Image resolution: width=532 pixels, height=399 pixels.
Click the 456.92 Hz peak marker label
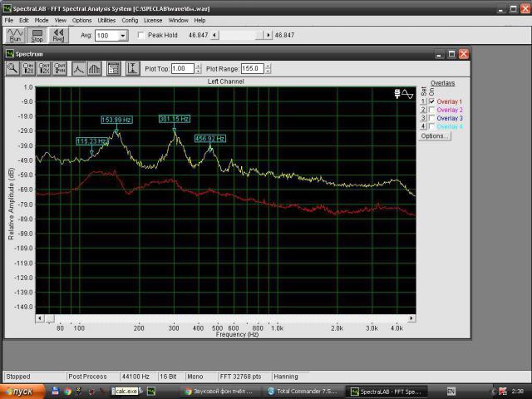click(x=210, y=139)
